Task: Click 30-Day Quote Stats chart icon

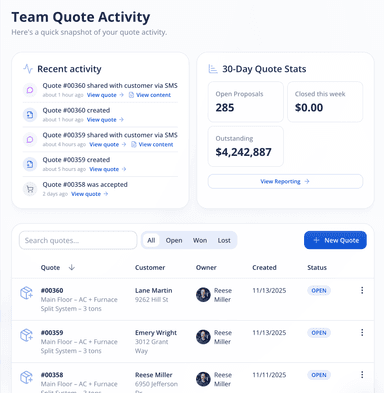Action: 213,69
